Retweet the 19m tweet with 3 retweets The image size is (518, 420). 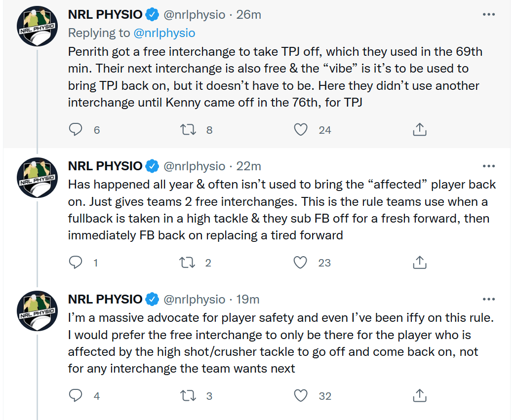(x=188, y=395)
